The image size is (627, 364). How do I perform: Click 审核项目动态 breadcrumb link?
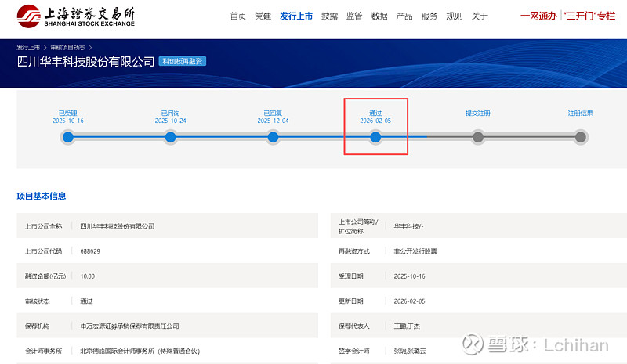(x=67, y=48)
